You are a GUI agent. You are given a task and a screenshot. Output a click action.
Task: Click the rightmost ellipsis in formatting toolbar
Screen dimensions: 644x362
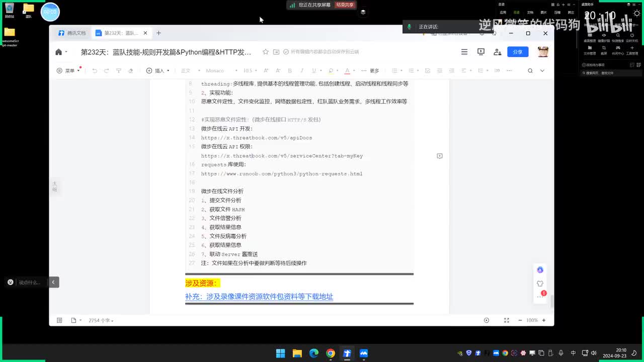(509, 71)
